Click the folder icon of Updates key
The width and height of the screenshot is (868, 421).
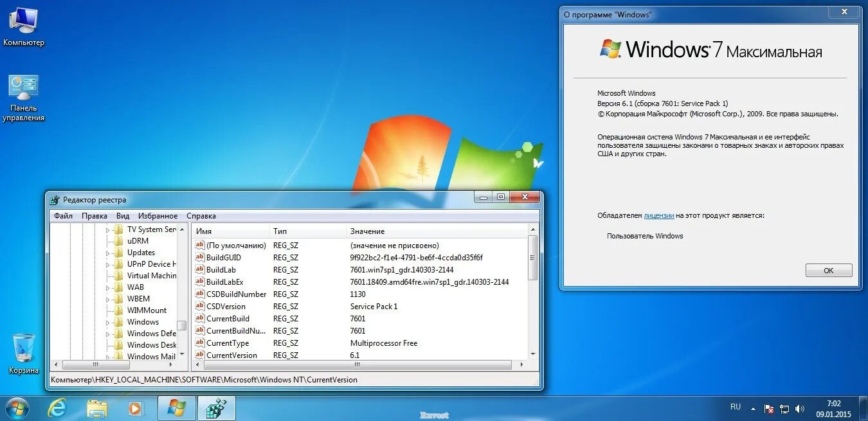point(118,253)
